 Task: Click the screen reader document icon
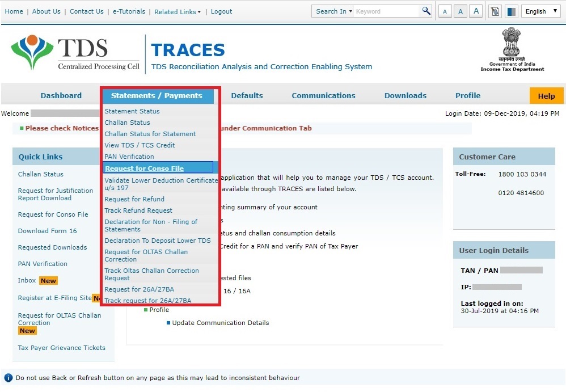(x=495, y=11)
